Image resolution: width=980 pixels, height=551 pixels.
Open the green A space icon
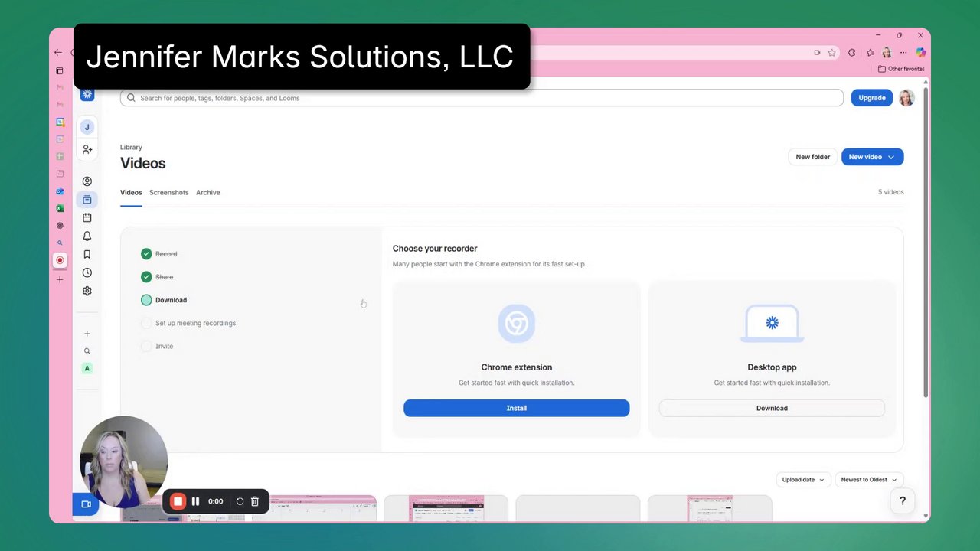[x=87, y=368]
